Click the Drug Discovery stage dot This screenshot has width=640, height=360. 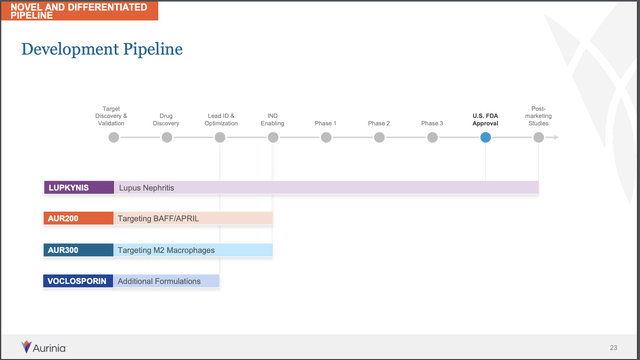pos(167,138)
